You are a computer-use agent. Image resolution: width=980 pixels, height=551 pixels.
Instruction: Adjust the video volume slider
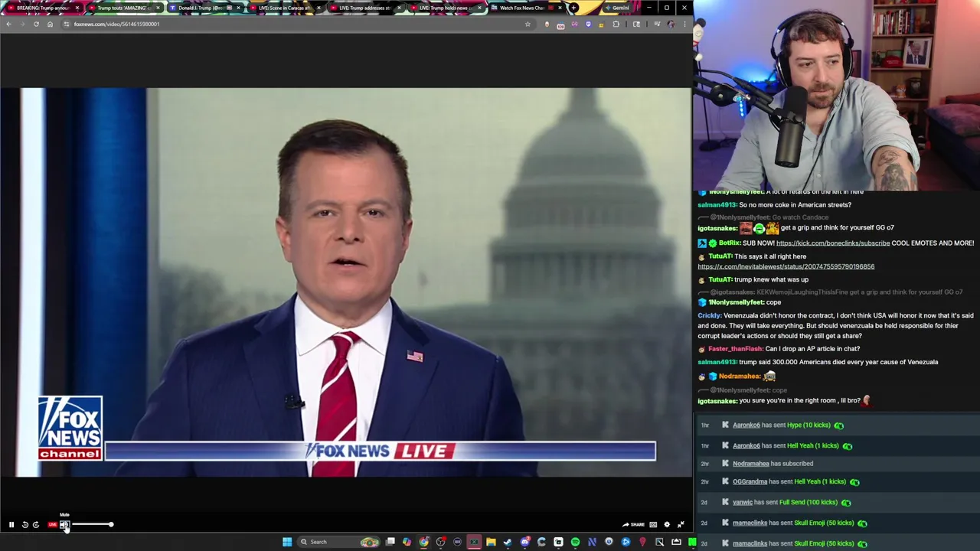tap(92, 525)
